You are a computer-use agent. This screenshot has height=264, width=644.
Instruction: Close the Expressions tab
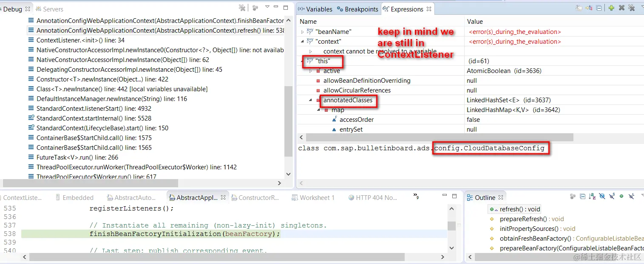pos(429,9)
